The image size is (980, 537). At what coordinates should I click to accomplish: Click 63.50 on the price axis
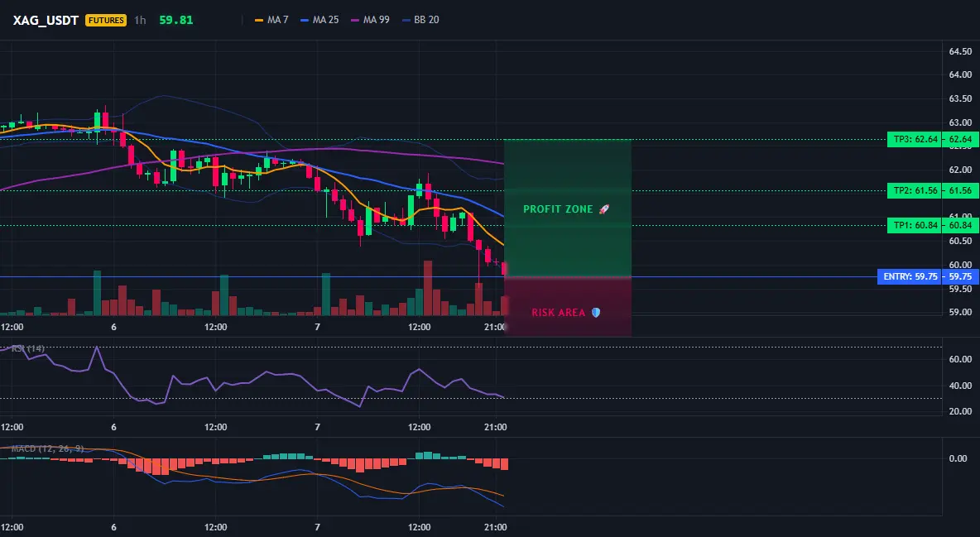pos(961,98)
